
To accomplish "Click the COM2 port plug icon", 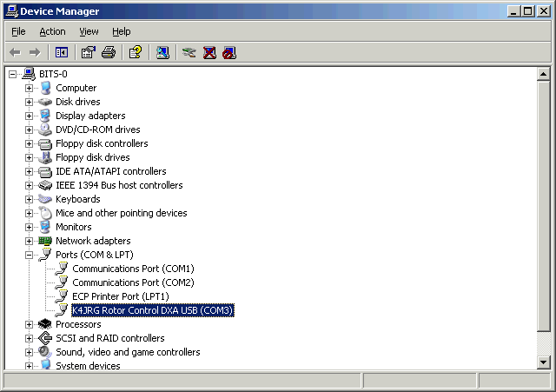I will pyautogui.click(x=62, y=282).
